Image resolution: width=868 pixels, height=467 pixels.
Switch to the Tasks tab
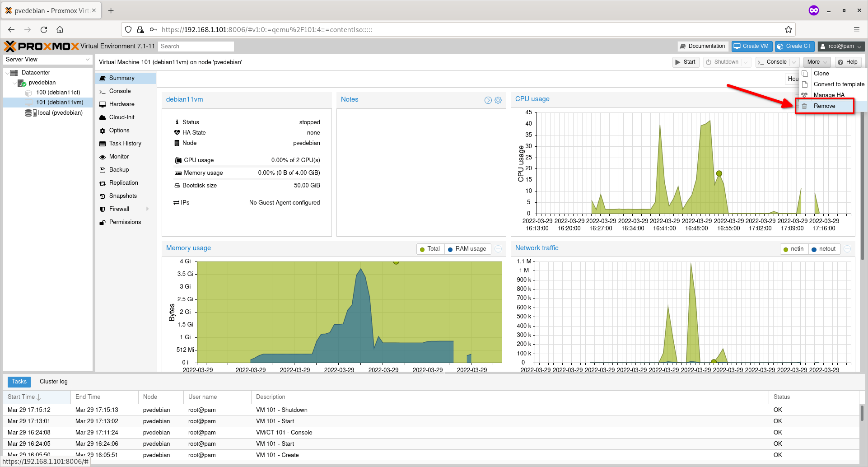[19, 382]
